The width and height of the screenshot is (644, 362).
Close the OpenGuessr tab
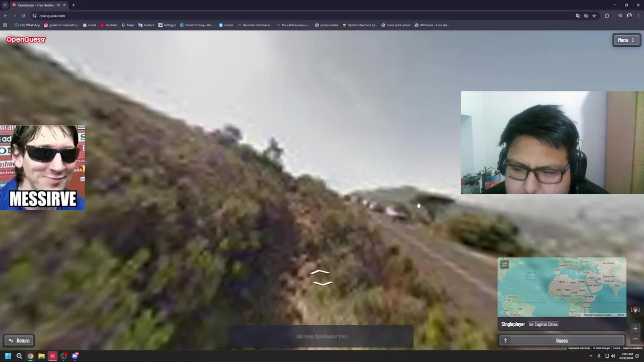click(x=64, y=5)
